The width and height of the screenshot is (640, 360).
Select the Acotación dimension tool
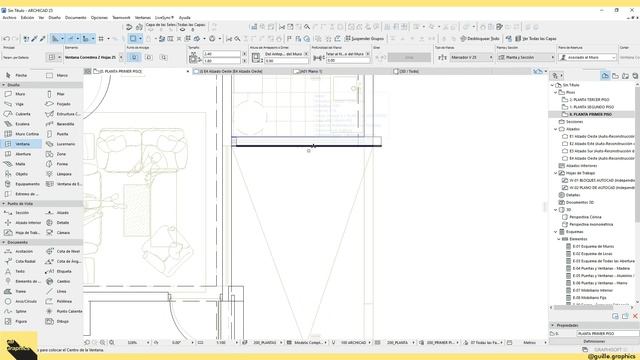[20, 251]
